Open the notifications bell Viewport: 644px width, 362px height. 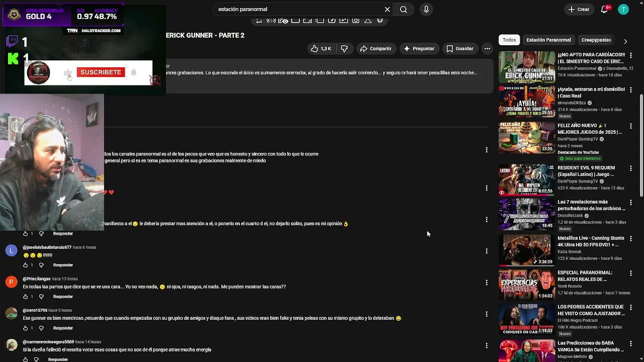(x=605, y=9)
